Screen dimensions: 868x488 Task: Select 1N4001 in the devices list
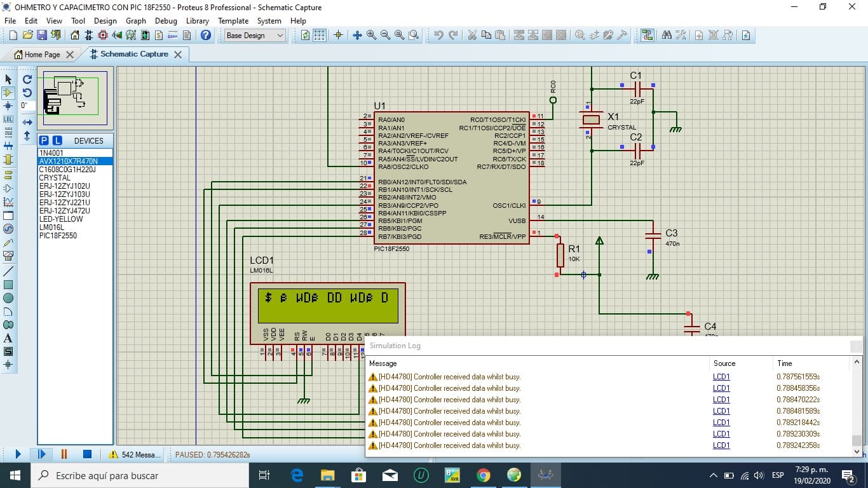(x=76, y=153)
